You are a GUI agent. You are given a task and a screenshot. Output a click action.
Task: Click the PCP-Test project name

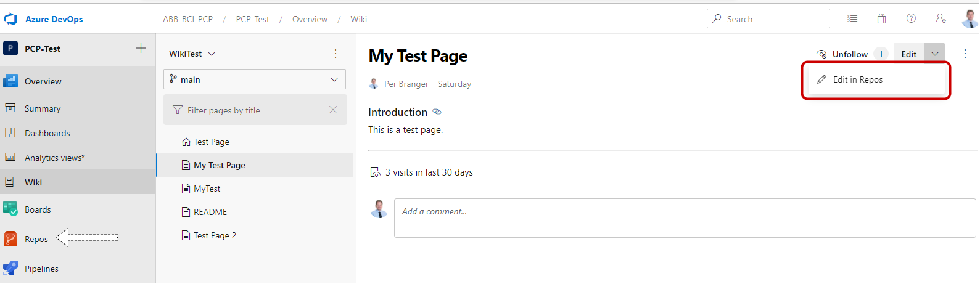[x=43, y=49]
